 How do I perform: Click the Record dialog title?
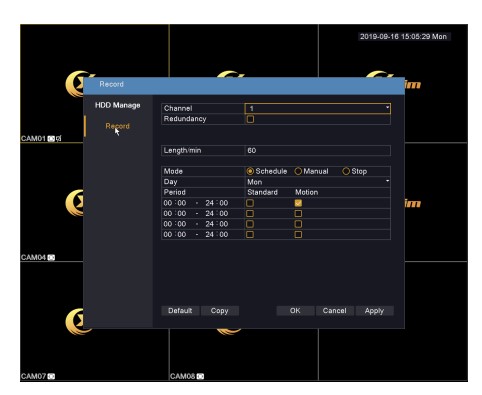[x=112, y=84]
